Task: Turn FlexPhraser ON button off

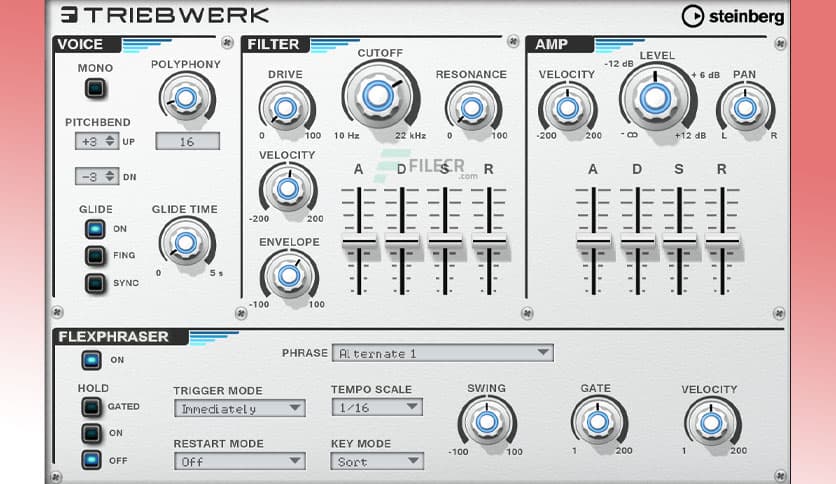Action: [91, 360]
